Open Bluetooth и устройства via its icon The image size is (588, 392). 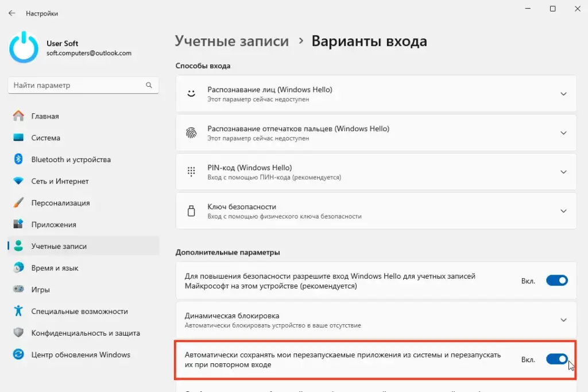click(x=19, y=159)
